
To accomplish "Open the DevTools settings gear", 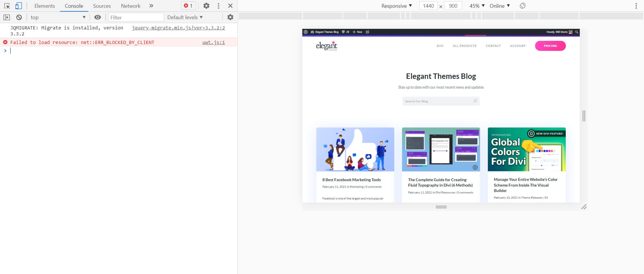I will coord(206,5).
